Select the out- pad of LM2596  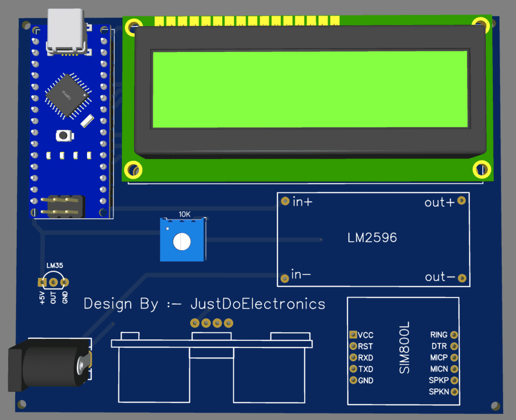[x=462, y=277]
